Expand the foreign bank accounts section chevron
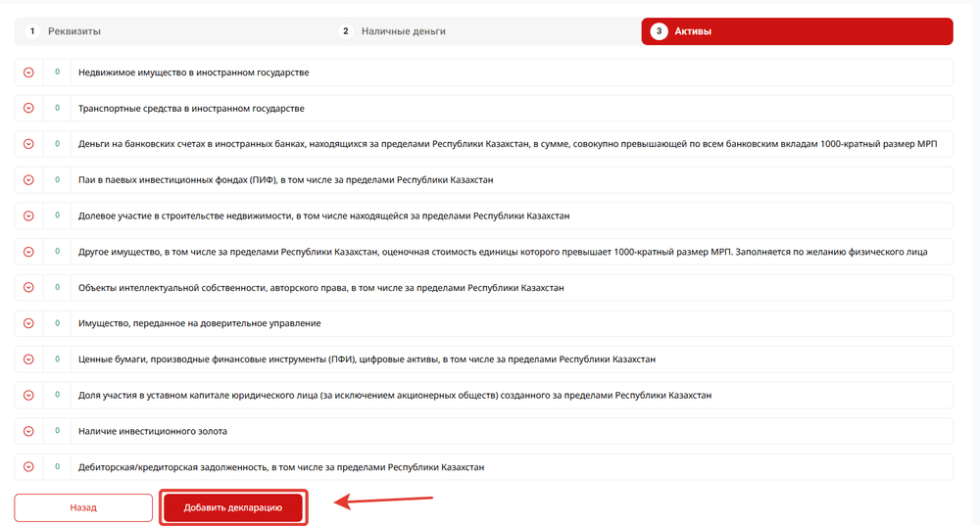Viewport: 980px width, 526px height. [x=28, y=144]
